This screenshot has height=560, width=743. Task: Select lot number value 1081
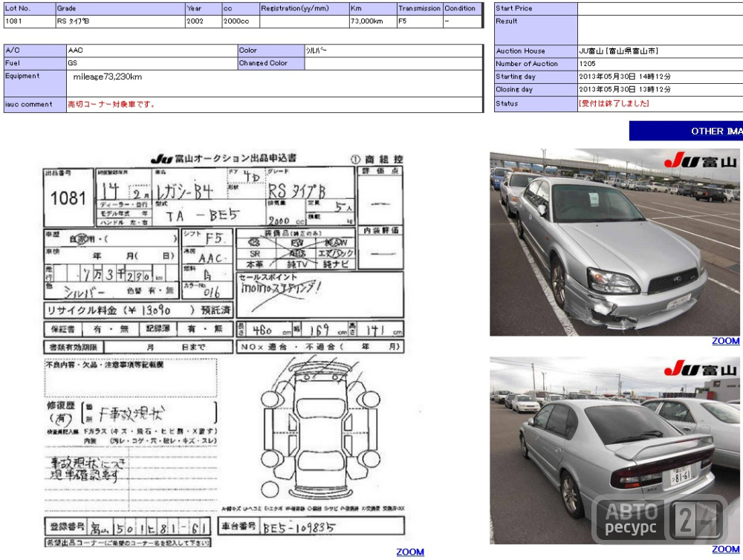tap(13, 22)
